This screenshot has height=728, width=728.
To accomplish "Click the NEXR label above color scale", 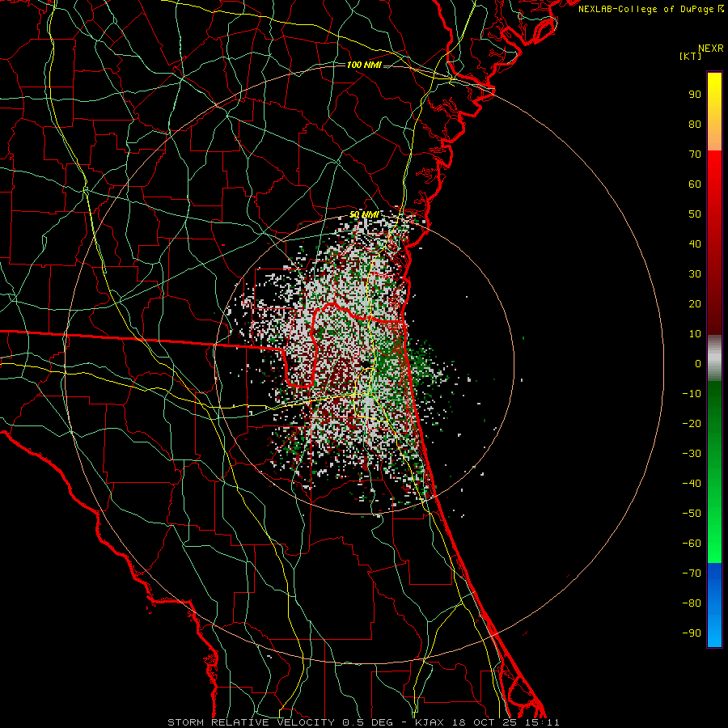I will [x=711, y=49].
